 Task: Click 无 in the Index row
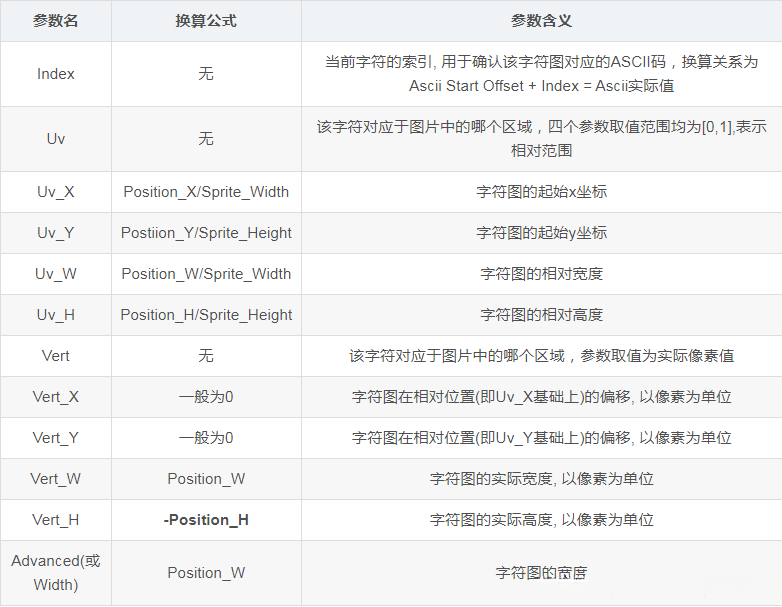coord(206,74)
